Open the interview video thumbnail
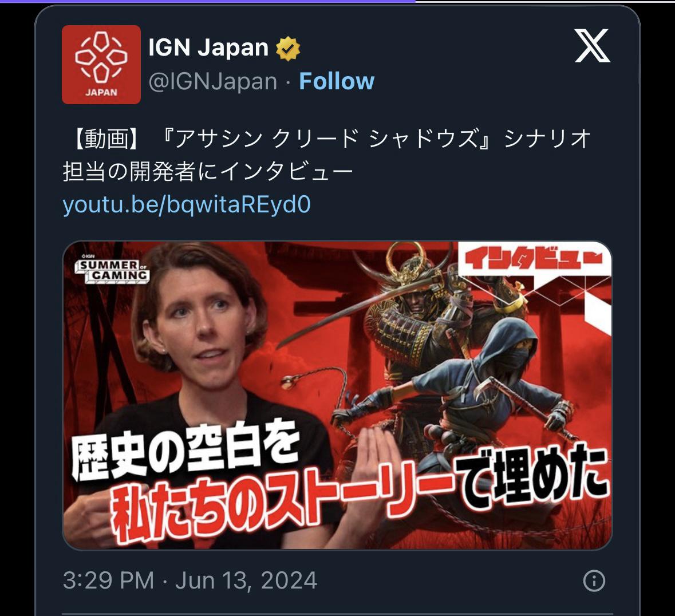This screenshot has width=675, height=616. pyautogui.click(x=338, y=395)
